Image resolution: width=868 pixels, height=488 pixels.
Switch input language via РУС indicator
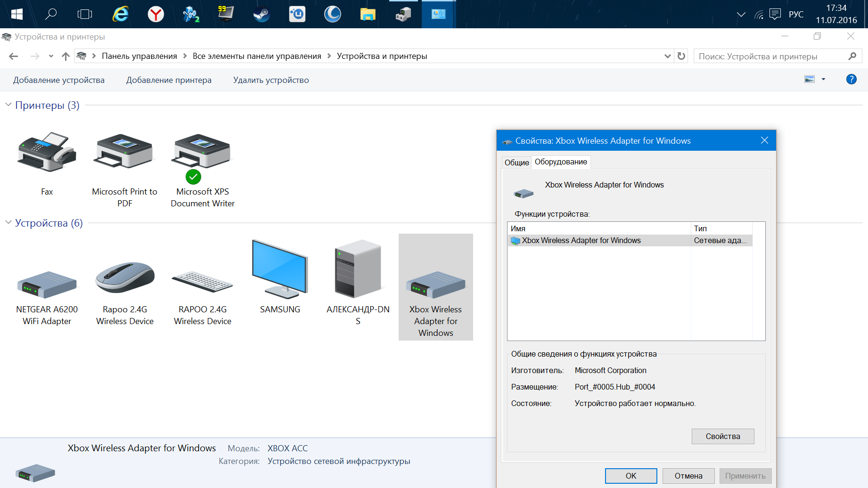796,15
